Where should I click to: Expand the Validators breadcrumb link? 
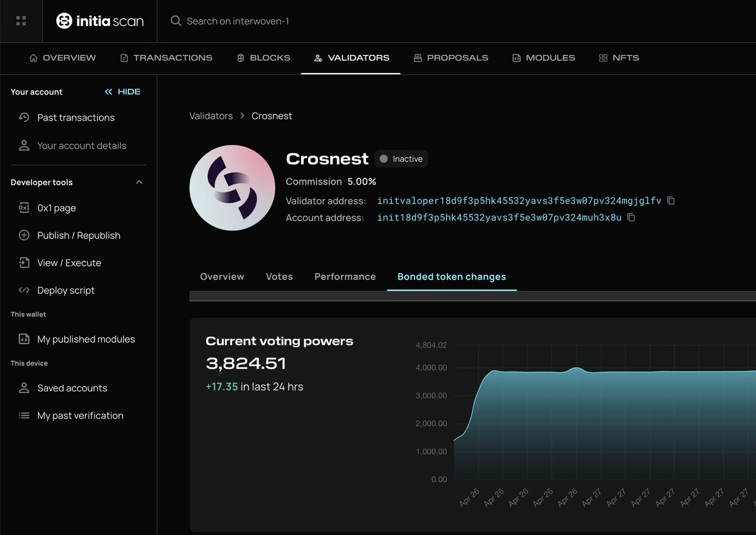pos(211,116)
